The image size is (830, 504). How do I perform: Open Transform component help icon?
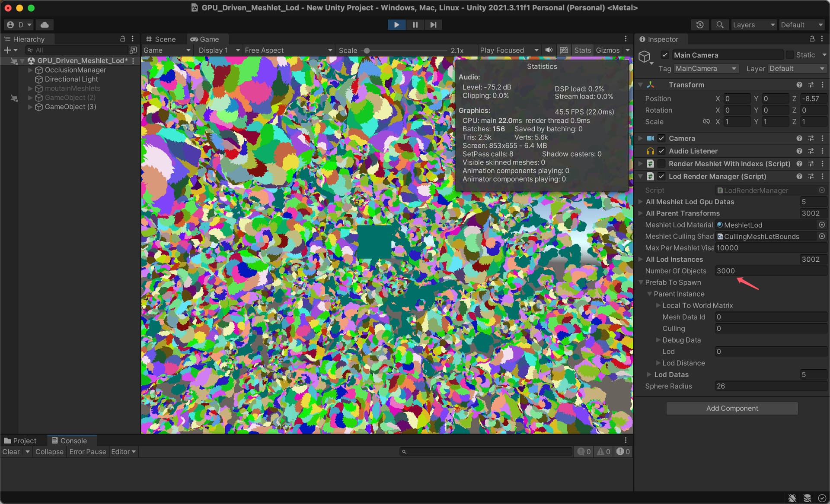[x=799, y=85]
